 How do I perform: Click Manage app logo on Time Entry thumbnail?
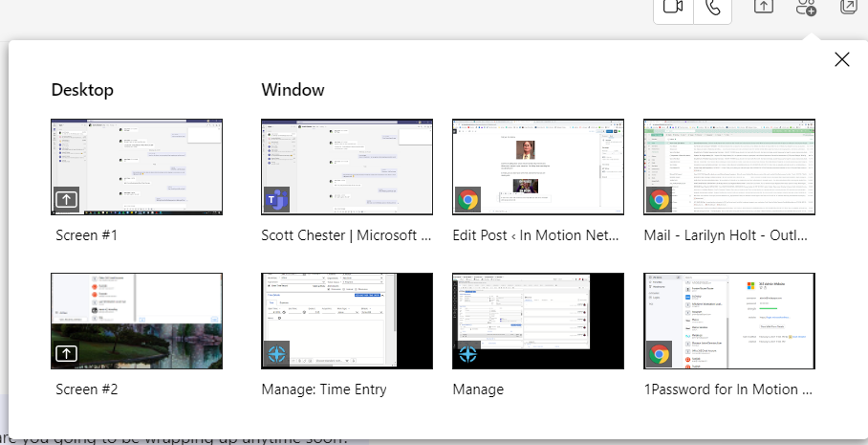coord(276,353)
